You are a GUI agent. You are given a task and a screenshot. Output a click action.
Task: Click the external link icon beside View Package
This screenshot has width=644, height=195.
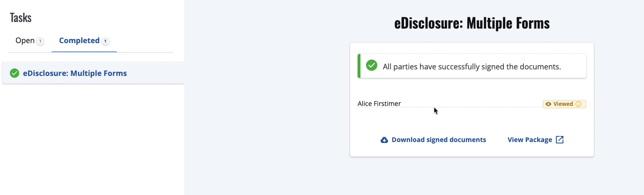click(x=560, y=140)
